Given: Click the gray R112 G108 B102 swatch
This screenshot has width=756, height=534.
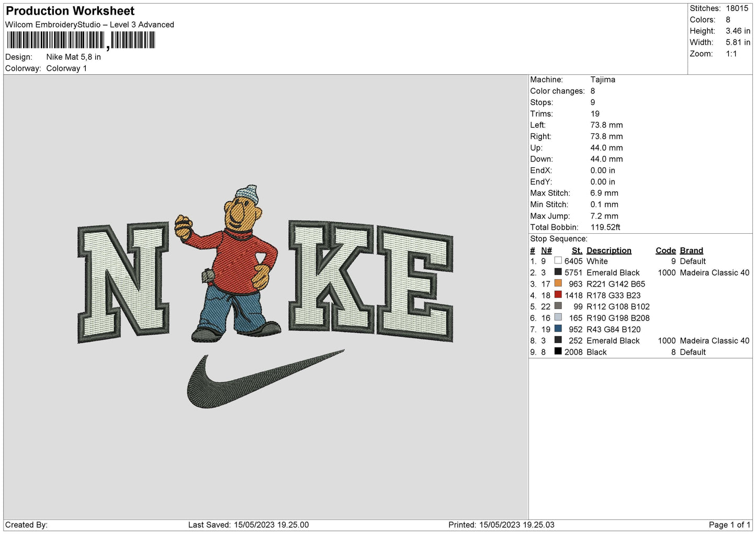Looking at the screenshot, I should coord(558,306).
